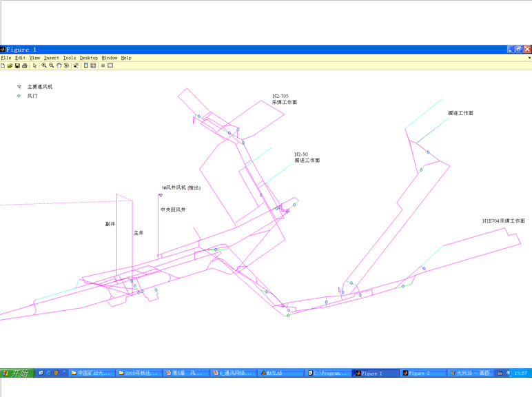The height and width of the screenshot is (397, 532).
Task: Click the system tray clock 19:57
Action: point(521,374)
